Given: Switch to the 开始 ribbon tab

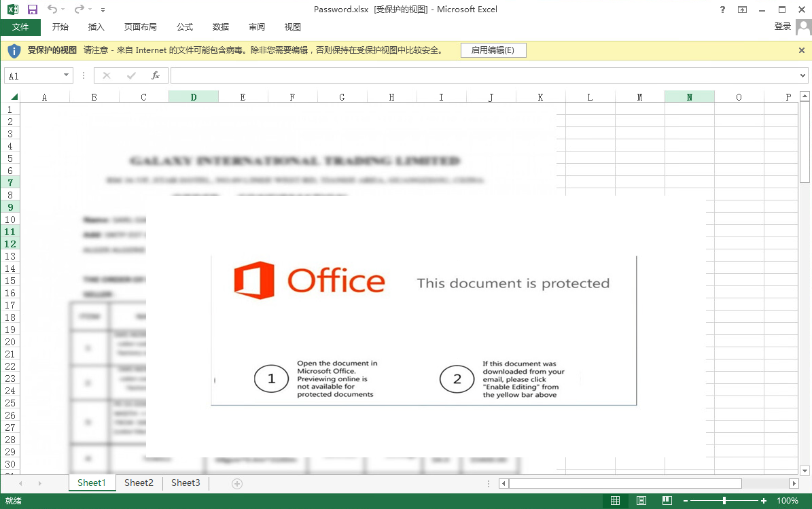Looking at the screenshot, I should pos(60,27).
